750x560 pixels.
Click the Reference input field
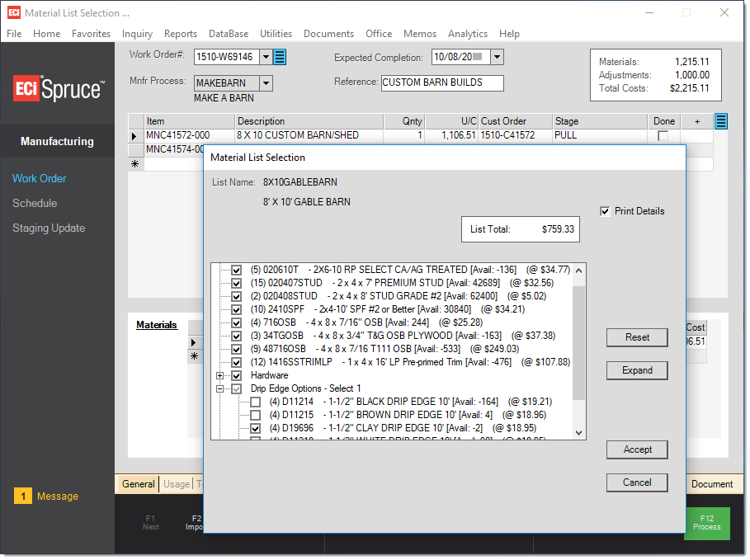click(442, 82)
